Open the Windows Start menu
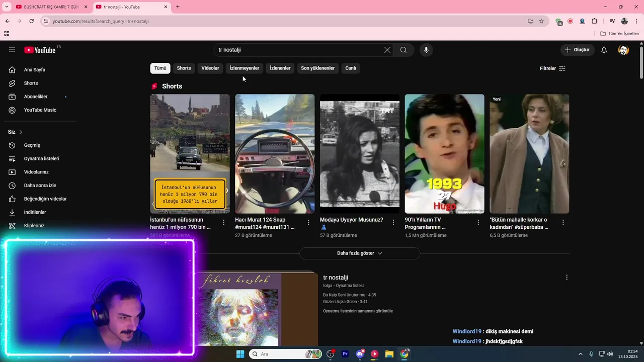The image size is (644, 362). (240, 354)
